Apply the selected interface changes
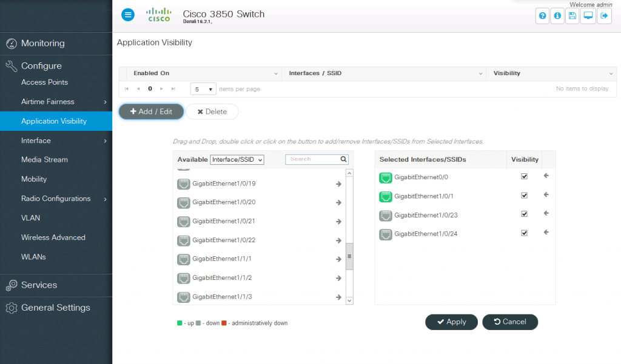 point(451,322)
